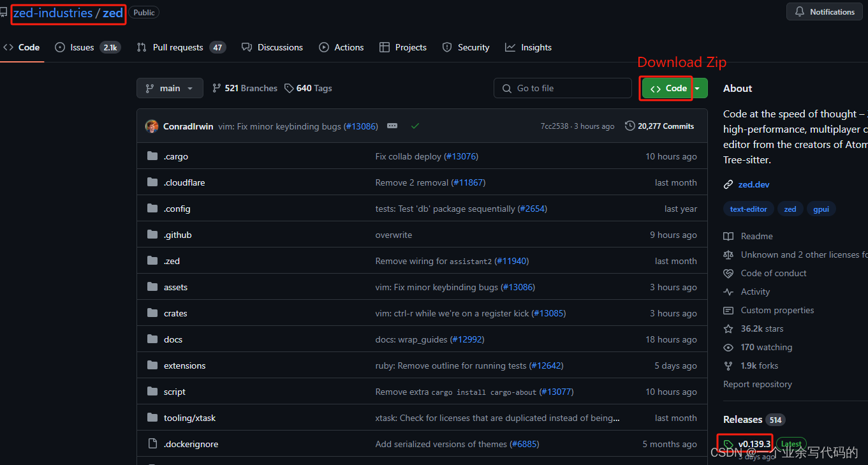Open the #12992 wrap_guides pull request
Viewport: 868px width, 465px height.
click(467, 339)
